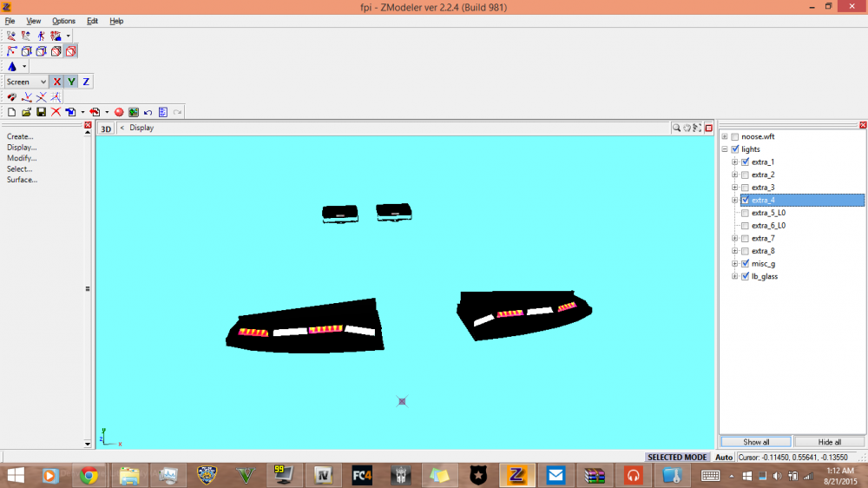Open a file using the folder icon
The image size is (868, 488).
coord(26,112)
